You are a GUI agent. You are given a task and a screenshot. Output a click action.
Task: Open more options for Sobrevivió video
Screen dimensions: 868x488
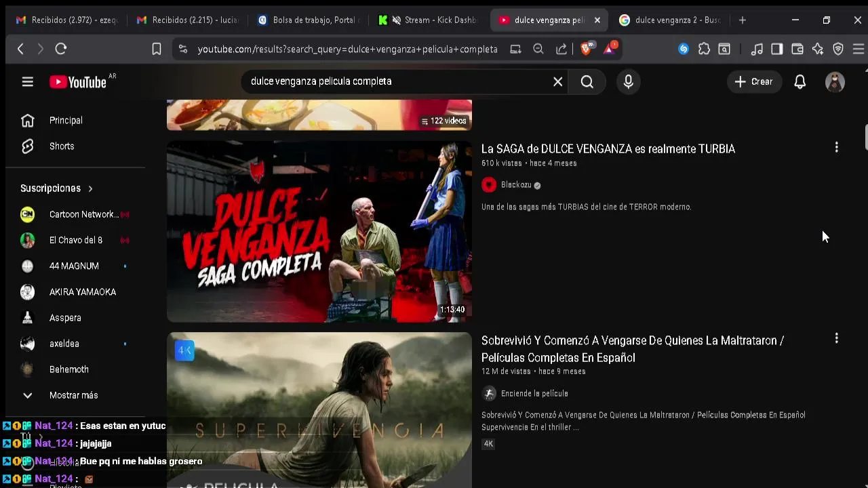tap(836, 338)
